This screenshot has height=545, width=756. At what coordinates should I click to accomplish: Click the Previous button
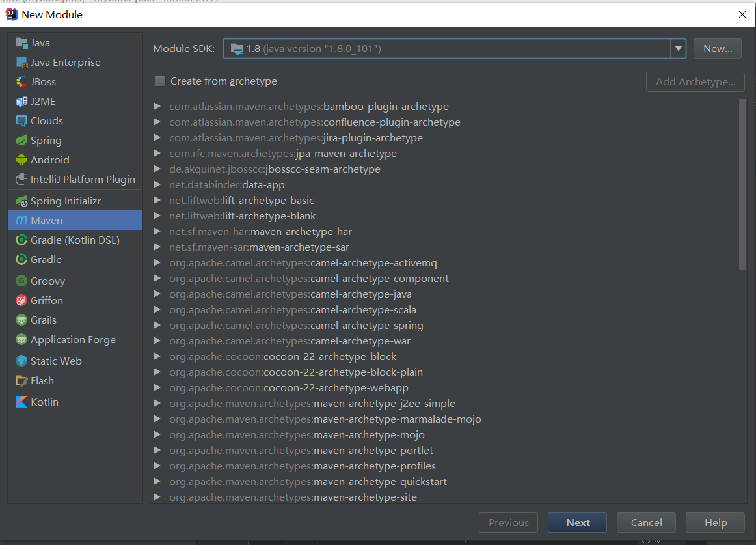pyautogui.click(x=508, y=522)
